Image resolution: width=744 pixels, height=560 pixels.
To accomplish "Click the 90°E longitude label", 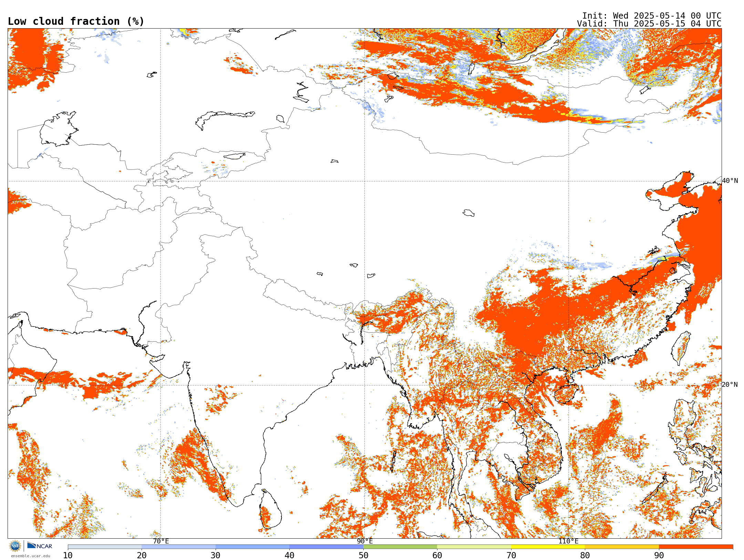I will tap(365, 541).
